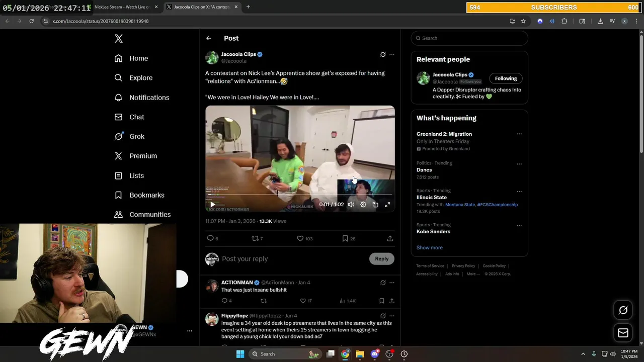This screenshot has width=644, height=362.
Task: Click the Windows taskbar search box
Action: (285, 354)
